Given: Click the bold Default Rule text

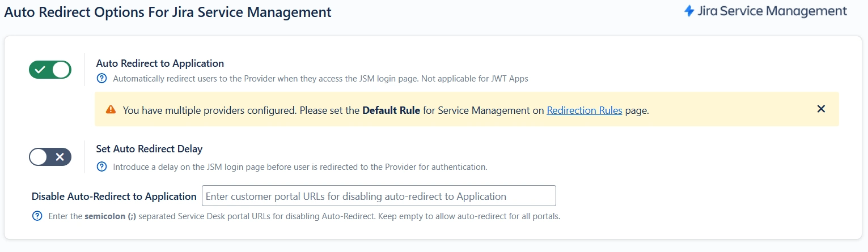Looking at the screenshot, I should [391, 110].
